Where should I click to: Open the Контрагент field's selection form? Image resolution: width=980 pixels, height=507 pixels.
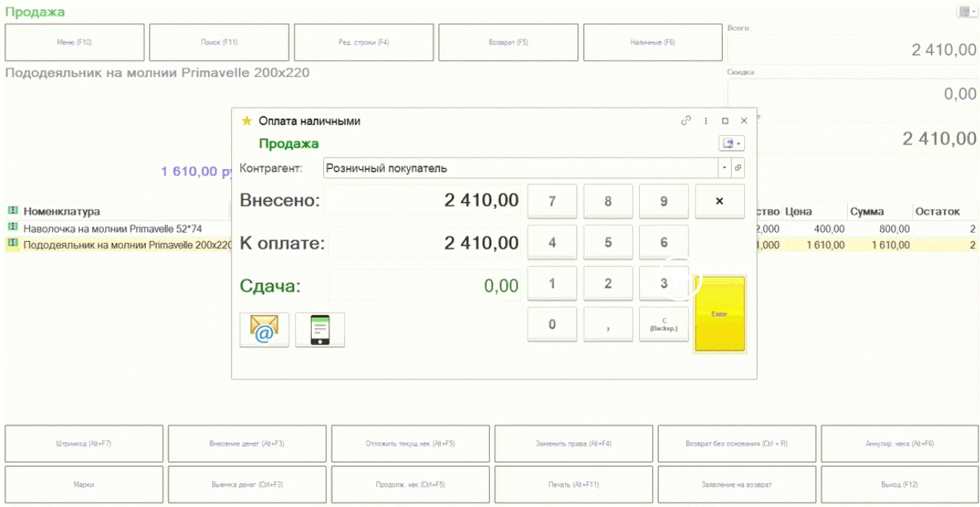pos(738,167)
